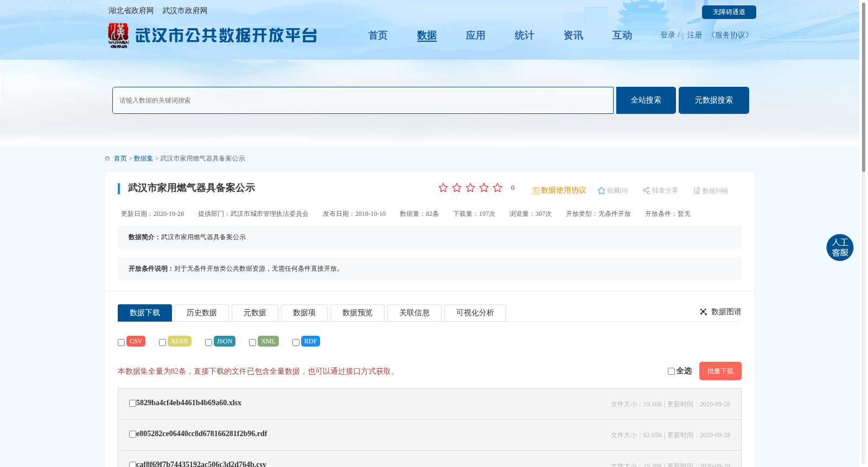Tick the 全选 select-all checkbox
This screenshot has height=467, width=868.
(671, 372)
